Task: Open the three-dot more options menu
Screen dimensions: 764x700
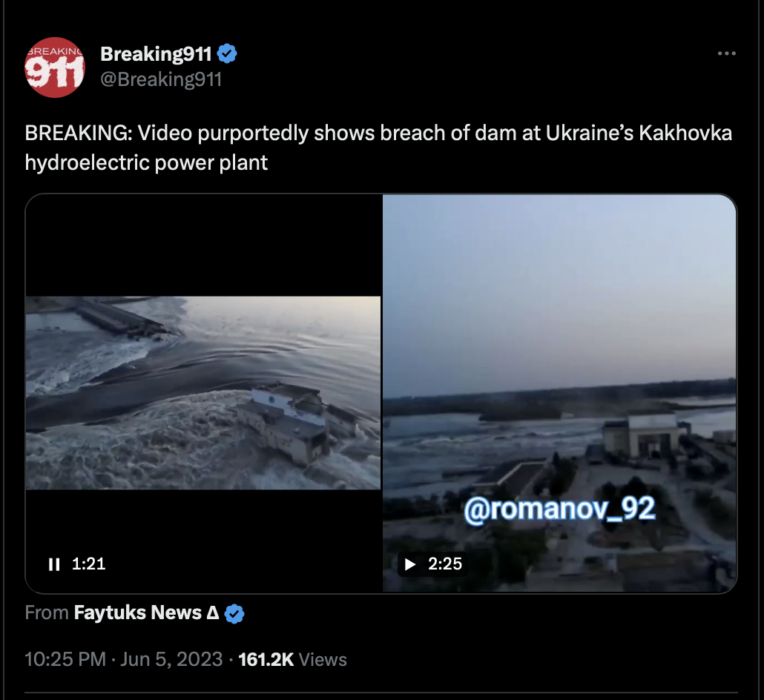Action: point(726,53)
